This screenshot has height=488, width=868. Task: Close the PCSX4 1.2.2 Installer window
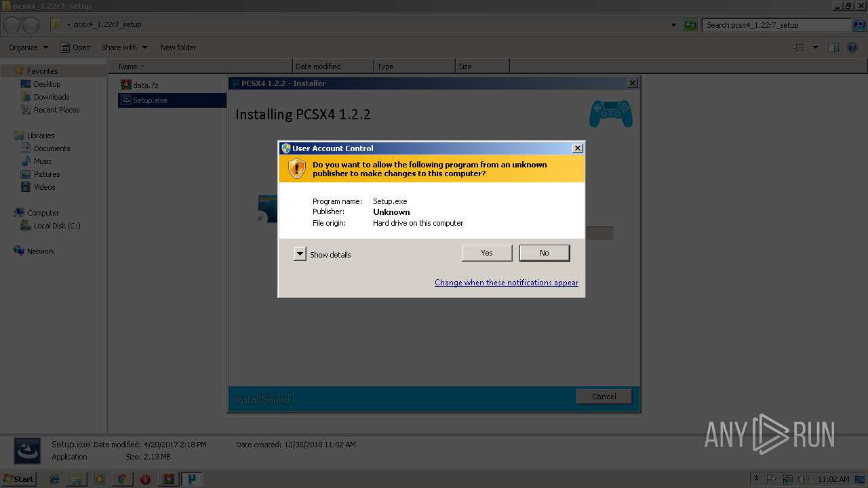point(632,83)
